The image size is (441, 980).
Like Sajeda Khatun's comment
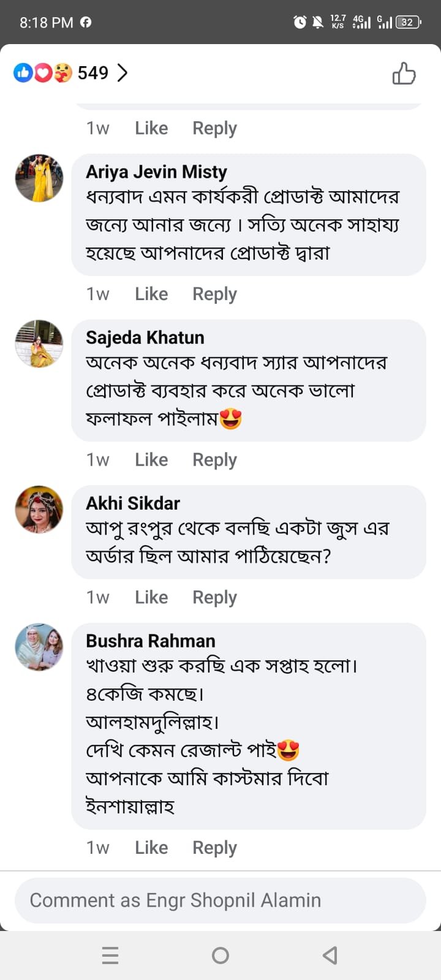pyautogui.click(x=151, y=459)
